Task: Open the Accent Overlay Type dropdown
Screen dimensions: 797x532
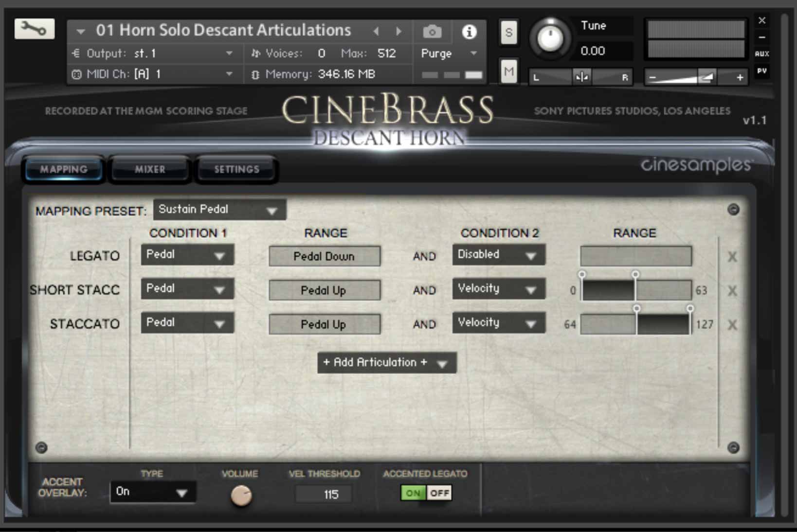Action: (152, 492)
